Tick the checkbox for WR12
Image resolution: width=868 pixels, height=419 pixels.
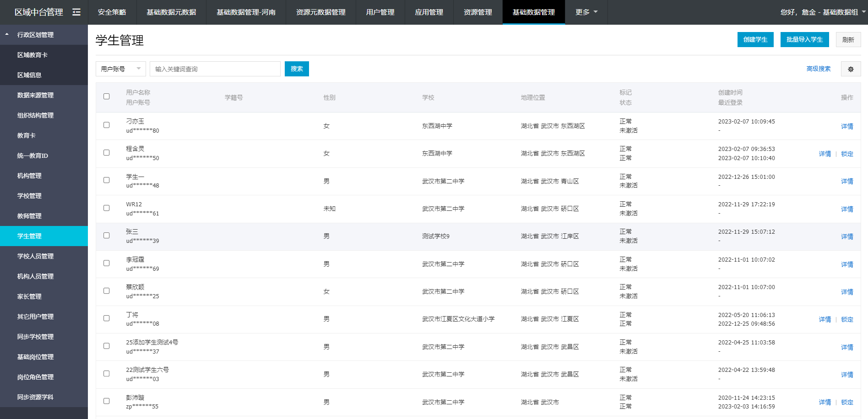pos(107,208)
